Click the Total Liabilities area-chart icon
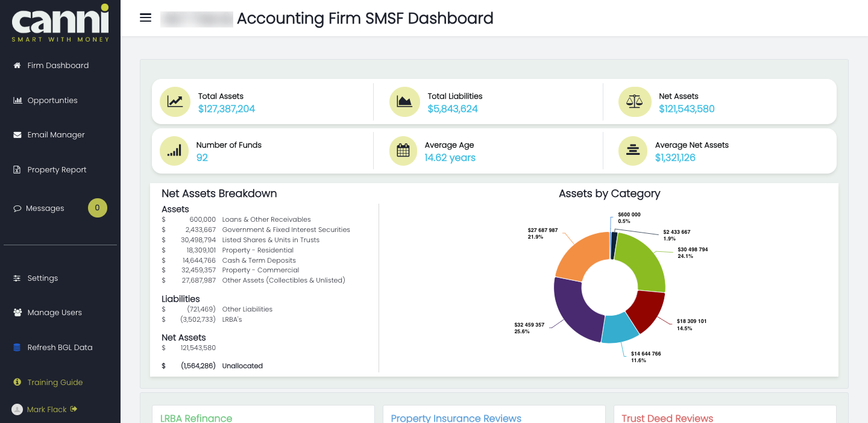This screenshot has width=868, height=423. tap(404, 102)
